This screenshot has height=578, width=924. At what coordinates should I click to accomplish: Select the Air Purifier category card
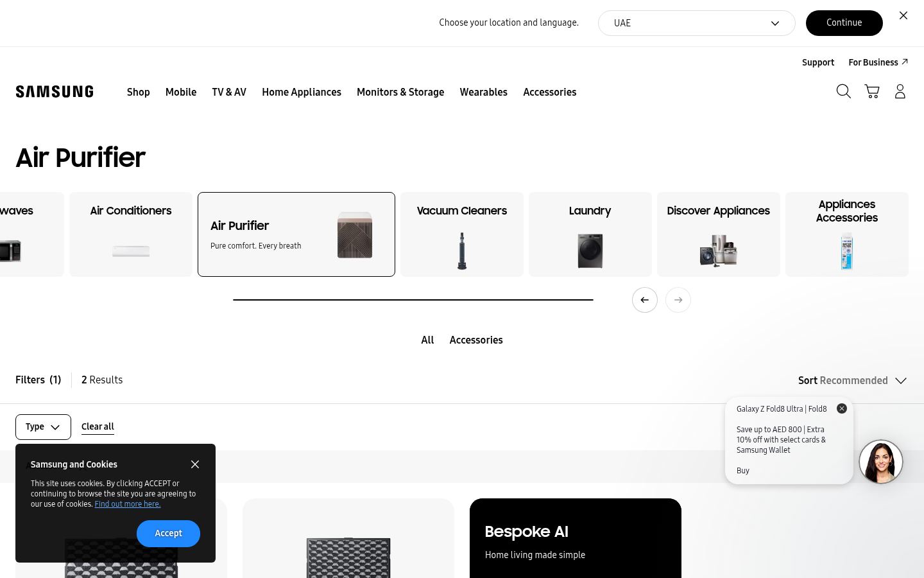coord(296,234)
